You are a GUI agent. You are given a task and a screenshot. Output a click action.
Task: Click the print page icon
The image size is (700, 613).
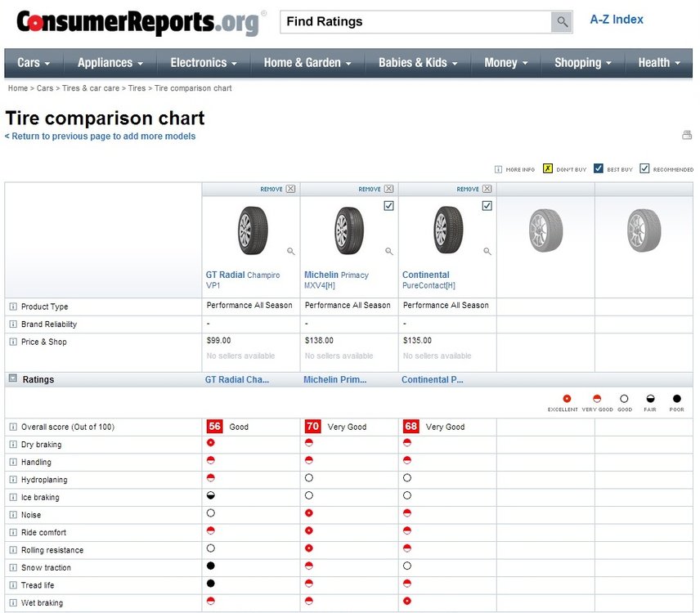click(x=687, y=135)
